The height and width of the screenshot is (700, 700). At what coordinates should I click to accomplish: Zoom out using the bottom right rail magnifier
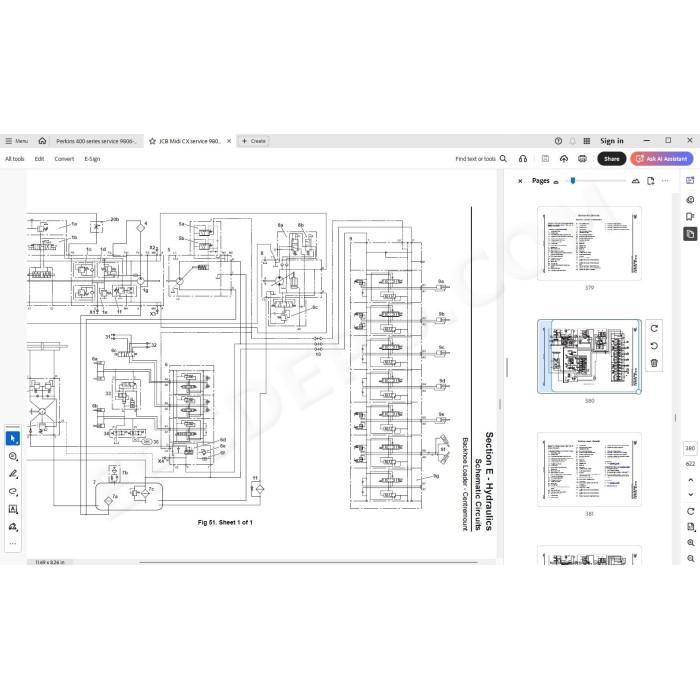[x=691, y=559]
